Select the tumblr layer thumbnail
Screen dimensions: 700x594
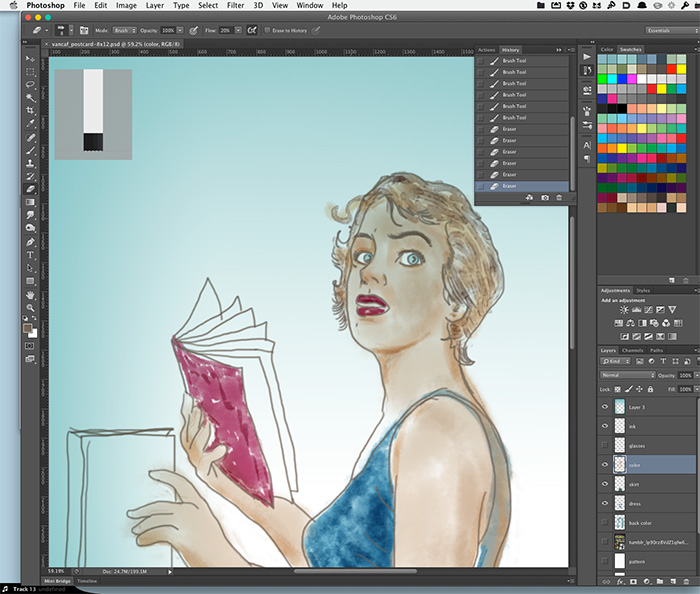click(620, 542)
